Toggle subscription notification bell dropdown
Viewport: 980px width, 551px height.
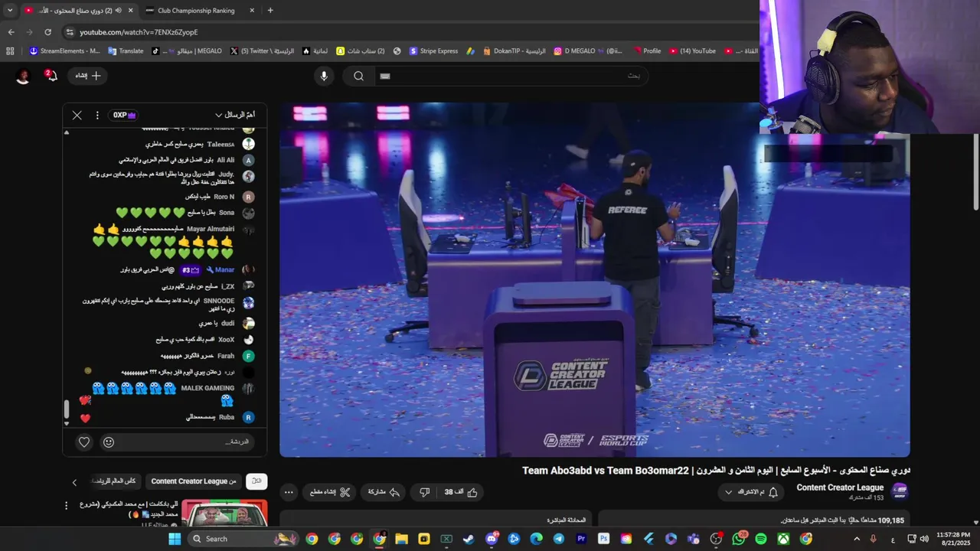click(x=750, y=492)
